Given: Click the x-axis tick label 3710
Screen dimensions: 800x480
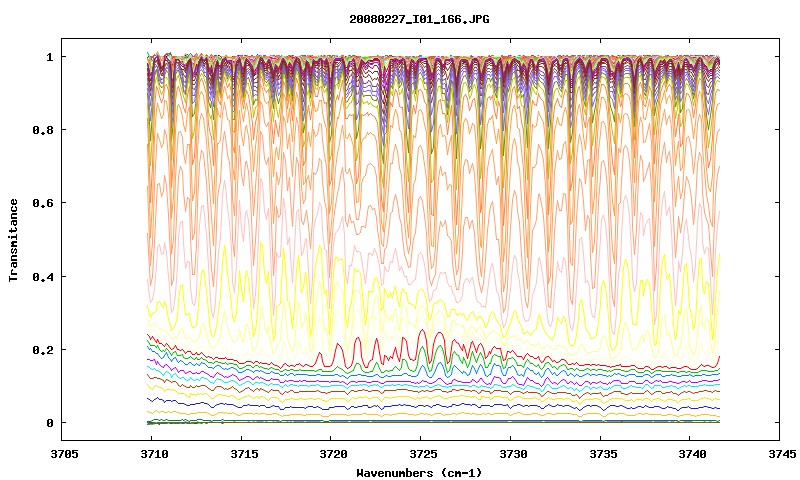Looking at the screenshot, I should 154,454.
